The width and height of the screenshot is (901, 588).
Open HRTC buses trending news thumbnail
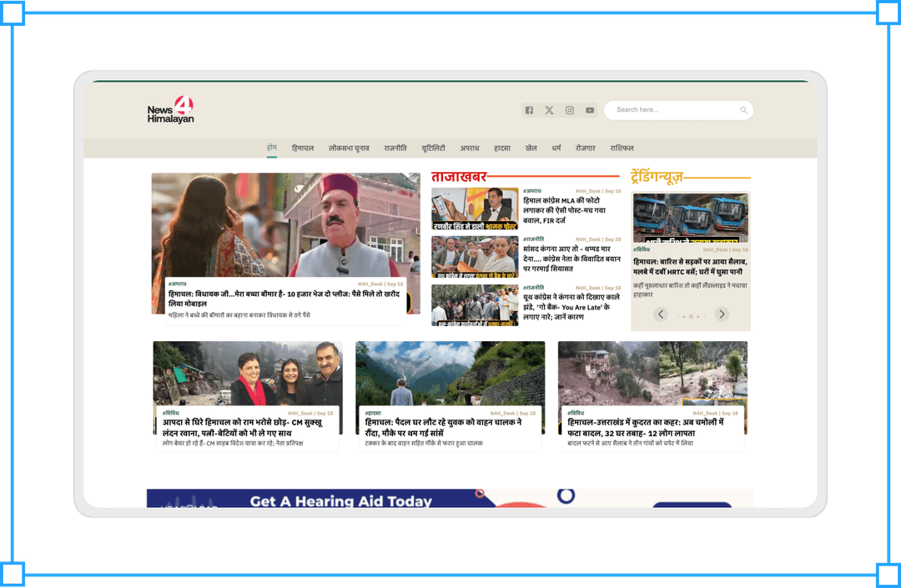coord(690,218)
